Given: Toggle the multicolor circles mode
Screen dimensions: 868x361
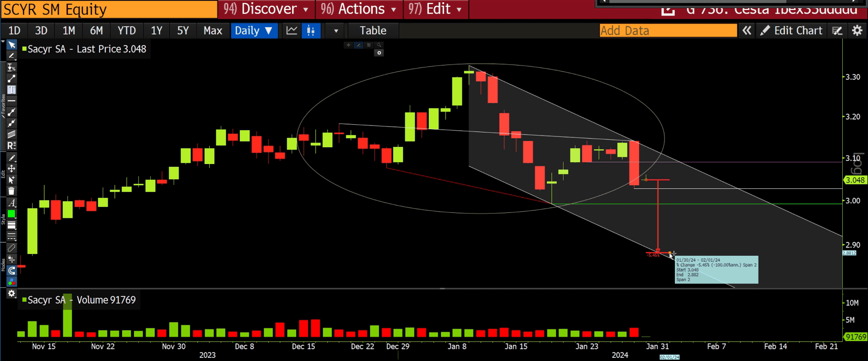Looking at the screenshot, I should (12, 282).
